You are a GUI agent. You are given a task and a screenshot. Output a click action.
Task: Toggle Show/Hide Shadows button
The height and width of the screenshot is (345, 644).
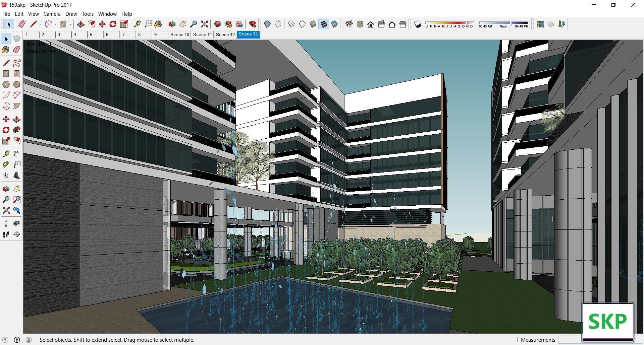[418, 24]
